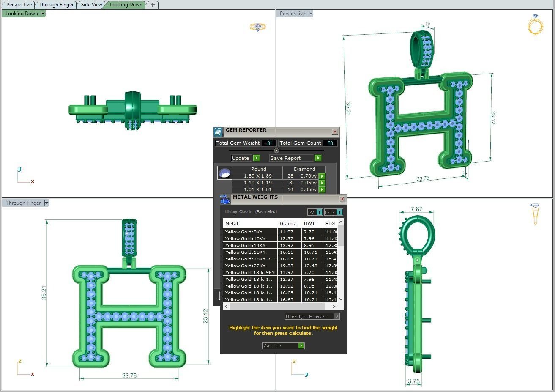The width and height of the screenshot is (555, 392).
Task: Close the Metal Weights panel
Action: click(342, 199)
